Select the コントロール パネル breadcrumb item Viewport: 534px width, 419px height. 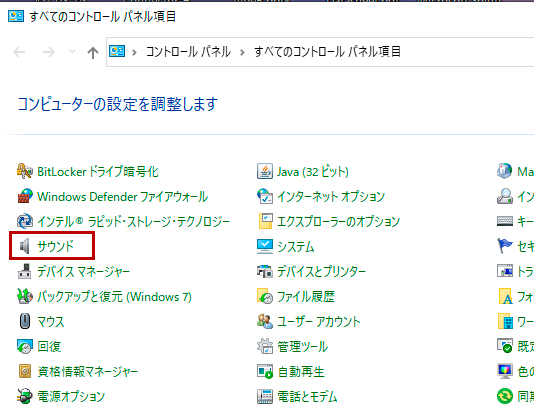tap(188, 52)
